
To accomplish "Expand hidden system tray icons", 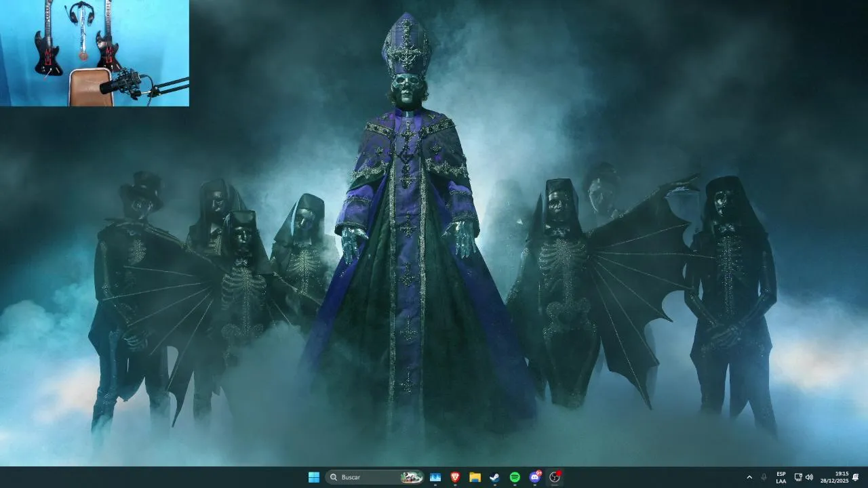I will coord(749,477).
